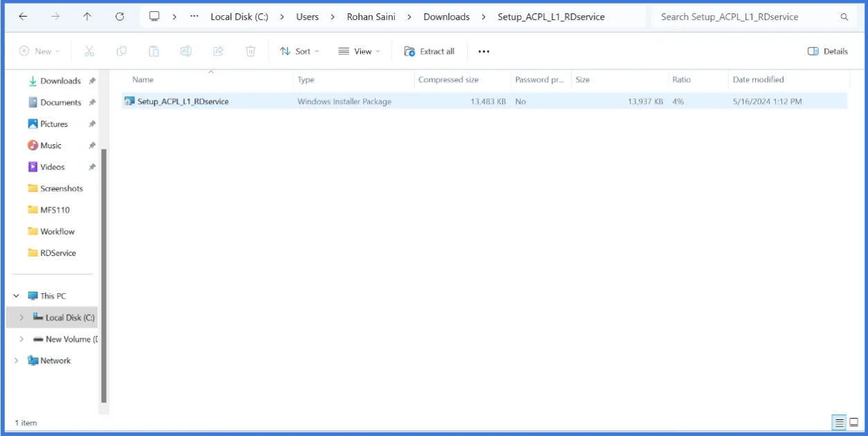The height and width of the screenshot is (436, 868).
Task: Click the Rename icon in toolbar
Action: pyautogui.click(x=186, y=51)
